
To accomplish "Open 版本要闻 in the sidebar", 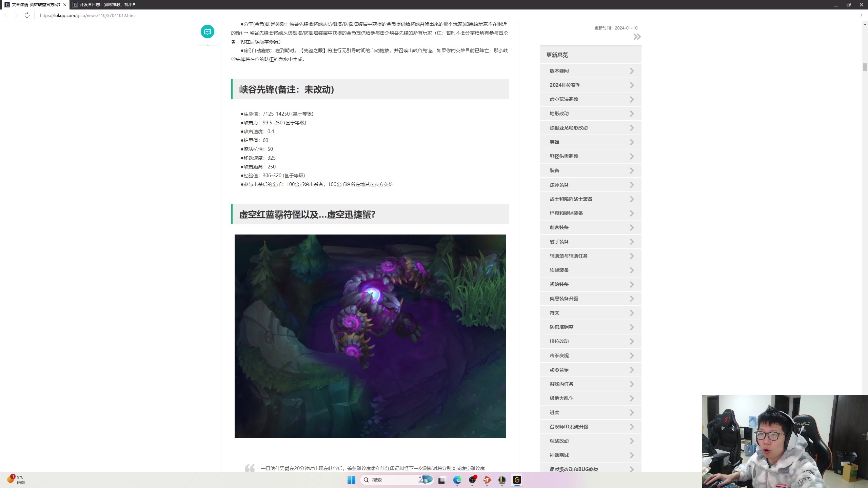I will pos(560,71).
